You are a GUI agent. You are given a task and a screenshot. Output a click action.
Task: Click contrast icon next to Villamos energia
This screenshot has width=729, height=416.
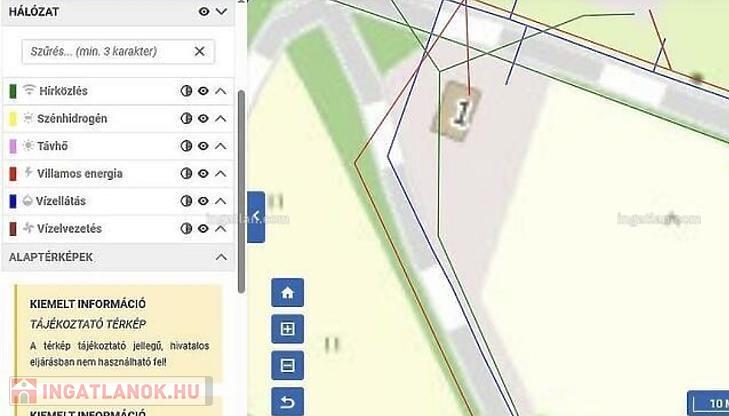(186, 173)
